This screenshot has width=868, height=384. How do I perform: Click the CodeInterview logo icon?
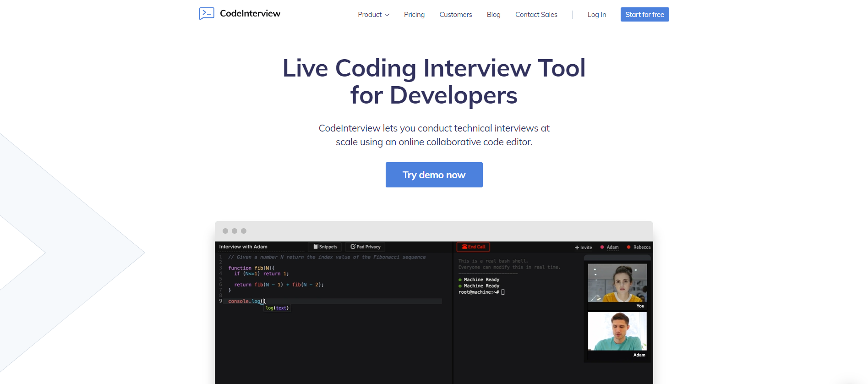(x=207, y=13)
